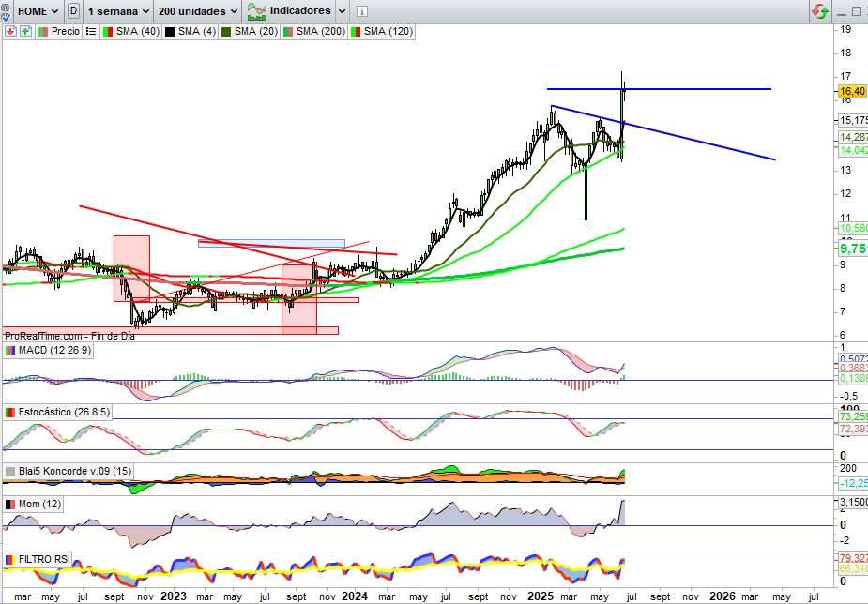The height and width of the screenshot is (604, 868).
Task: Click the 2024 year label on time axis
Action: [x=355, y=596]
